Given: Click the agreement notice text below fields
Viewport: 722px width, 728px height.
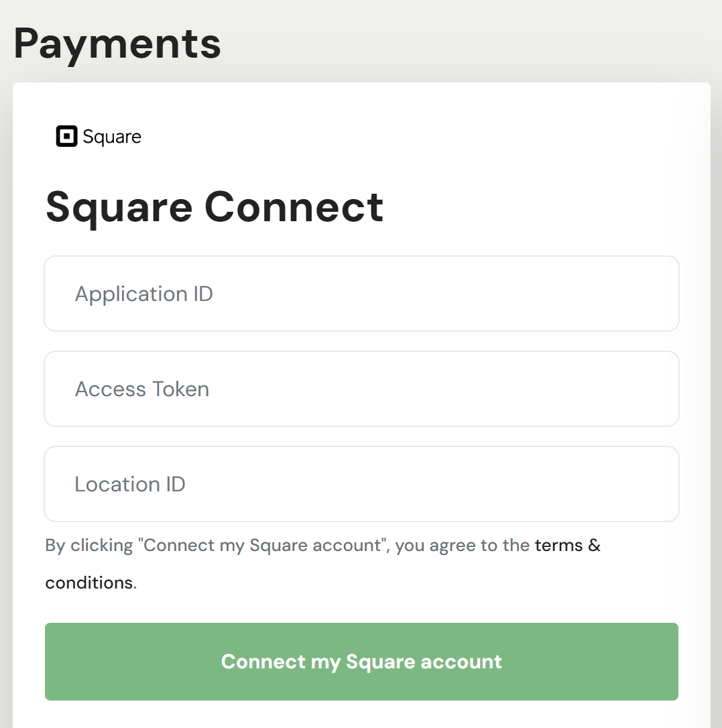Looking at the screenshot, I should [x=288, y=545].
